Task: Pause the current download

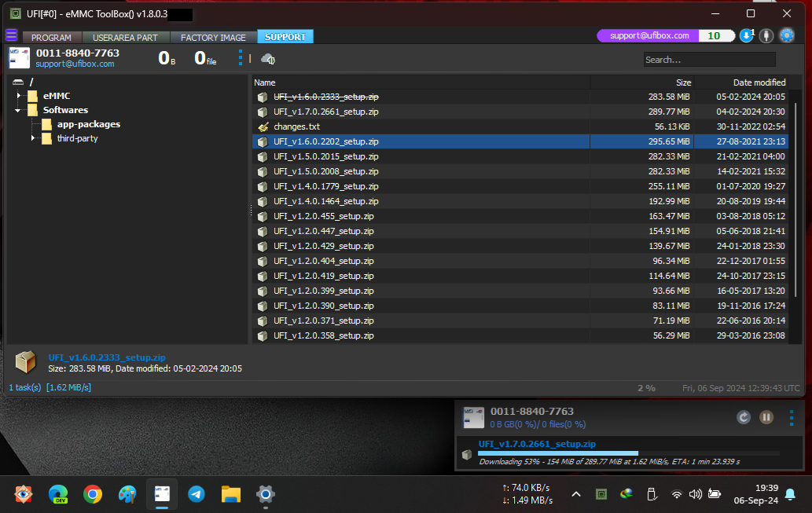Action: pyautogui.click(x=766, y=417)
